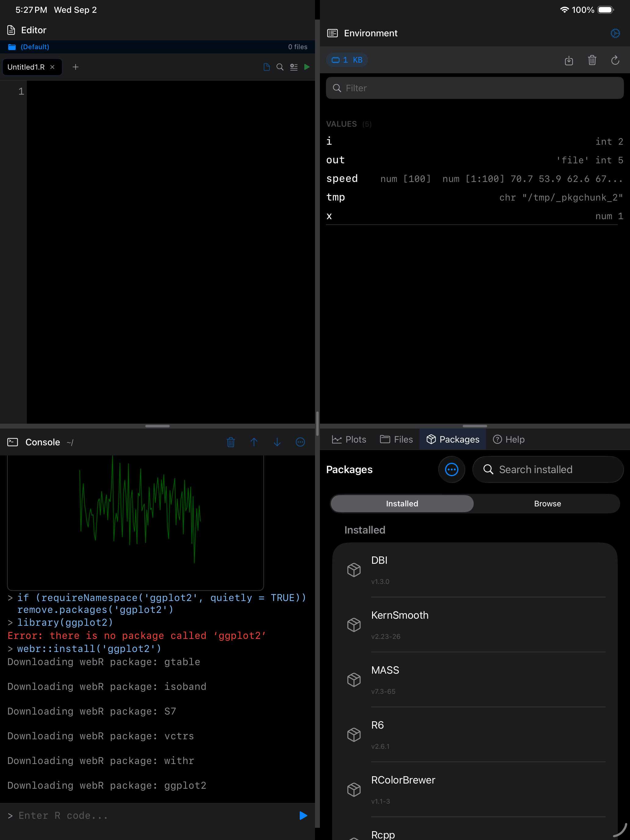Click the webr::install('ggplot2') console line
This screenshot has height=840, width=630.
tap(89, 649)
